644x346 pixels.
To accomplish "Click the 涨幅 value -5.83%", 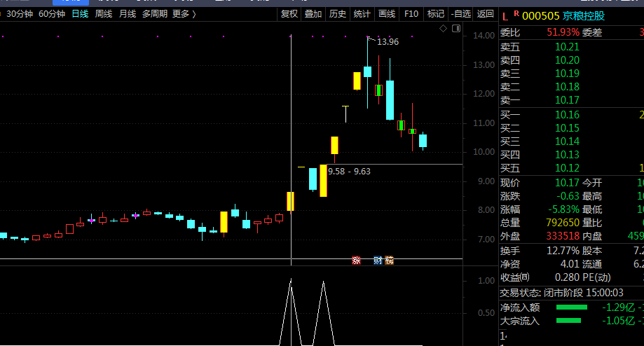I will coord(564,209).
